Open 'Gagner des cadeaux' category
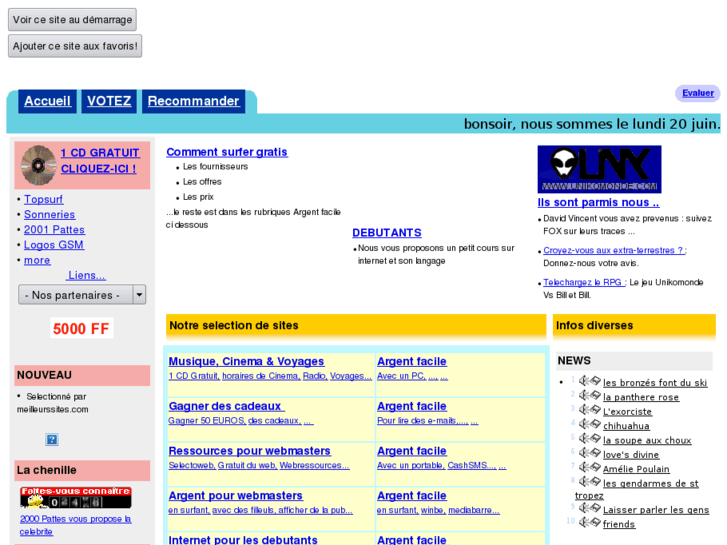The image size is (727, 545). (226, 406)
